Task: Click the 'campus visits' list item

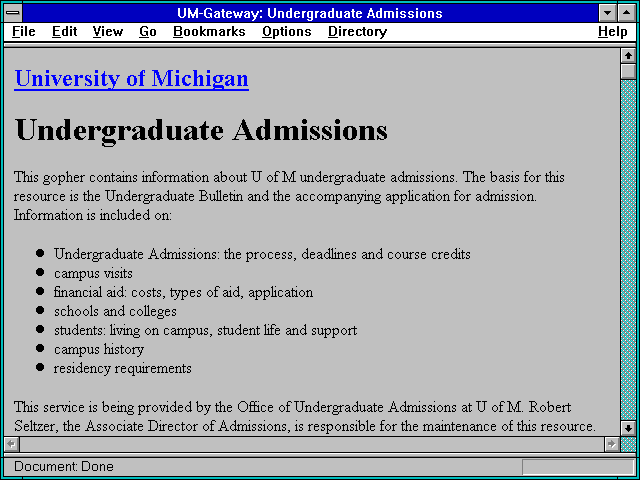Action: click(93, 273)
